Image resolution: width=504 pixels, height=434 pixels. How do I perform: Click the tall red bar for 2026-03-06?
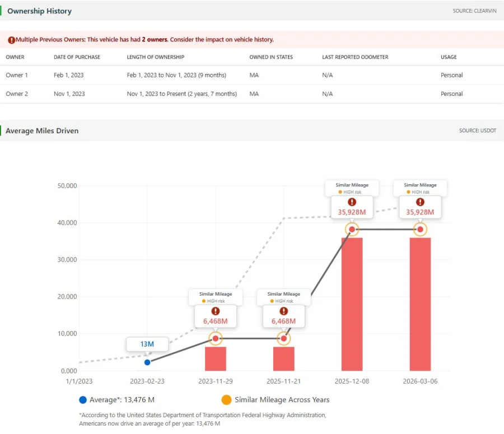tap(420, 304)
